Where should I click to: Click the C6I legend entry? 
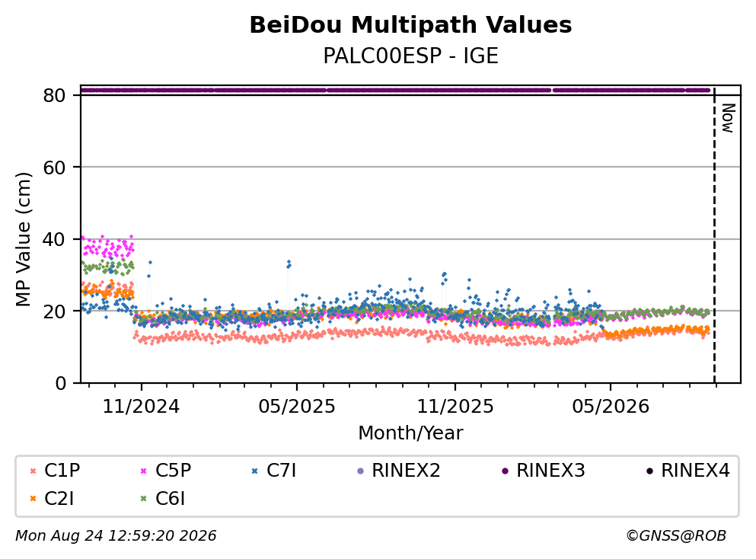[163, 498]
